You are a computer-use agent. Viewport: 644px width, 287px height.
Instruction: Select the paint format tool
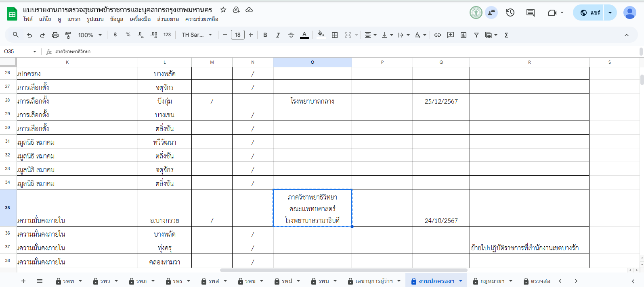[68, 35]
